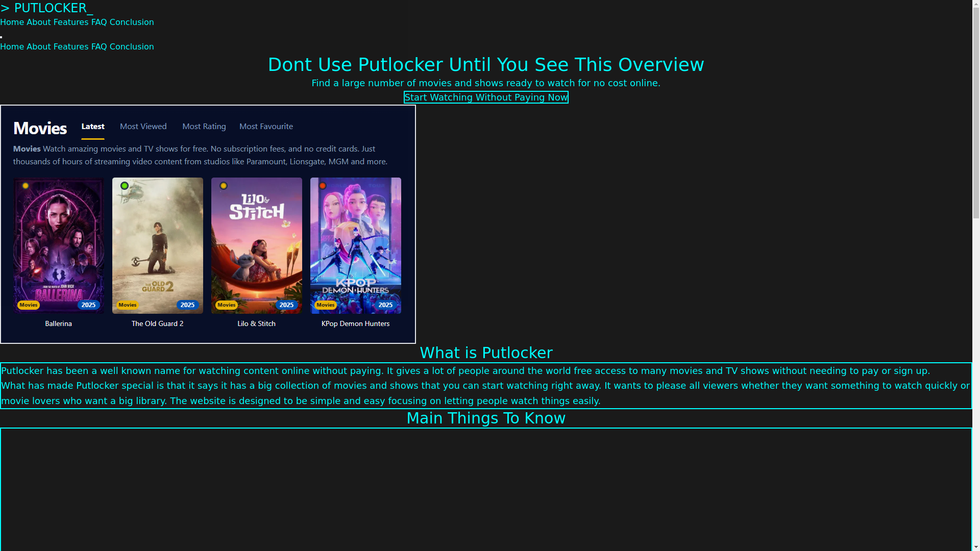Viewport: 980px width, 551px height.
Task: Open FAQ in the first navigation row
Action: (x=99, y=22)
